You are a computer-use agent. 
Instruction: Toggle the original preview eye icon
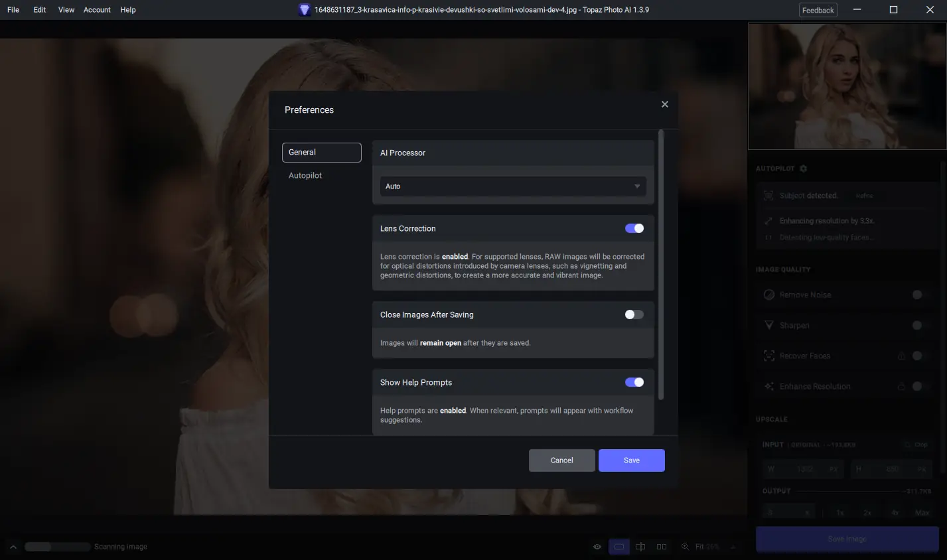[597, 547]
